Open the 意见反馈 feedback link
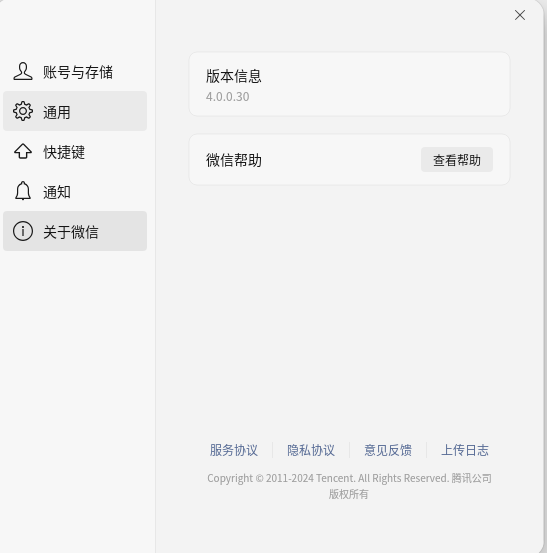This screenshot has height=553, width=547. click(388, 450)
